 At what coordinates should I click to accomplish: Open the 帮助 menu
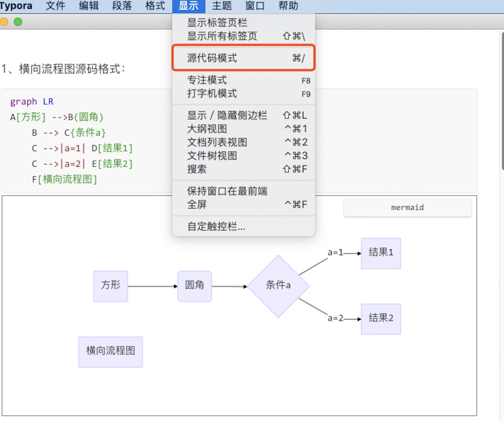[288, 6]
